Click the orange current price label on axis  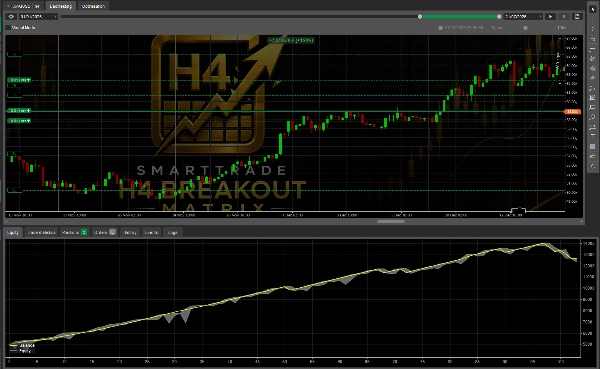(x=573, y=111)
